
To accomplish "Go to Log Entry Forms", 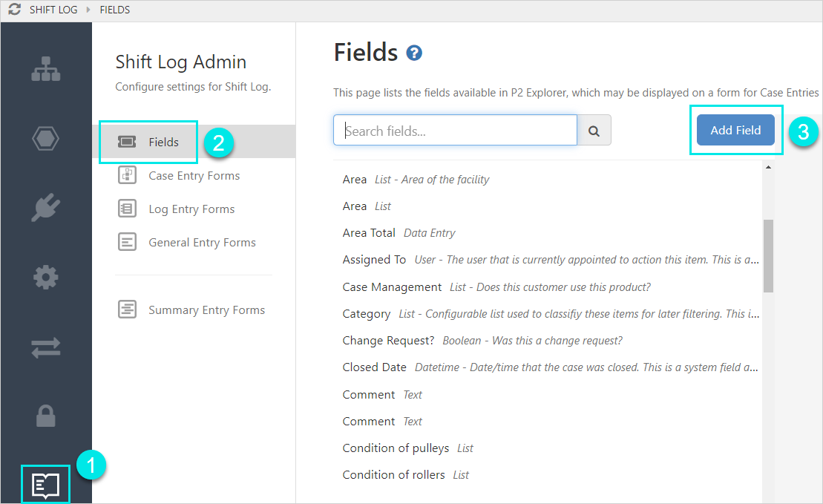I will tap(191, 209).
